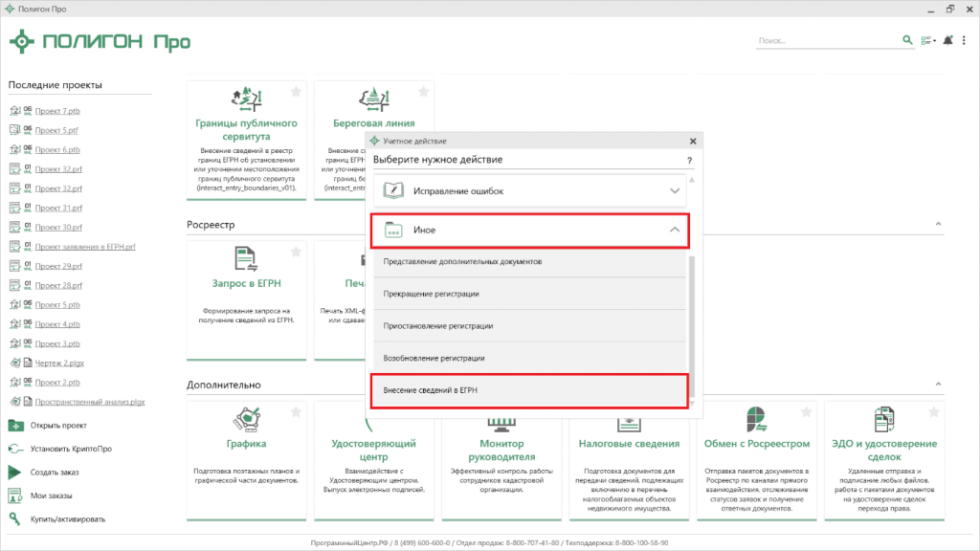Favorite the ЭДО и удостоверение сделок star
The width and height of the screenshot is (980, 551).
(x=934, y=411)
